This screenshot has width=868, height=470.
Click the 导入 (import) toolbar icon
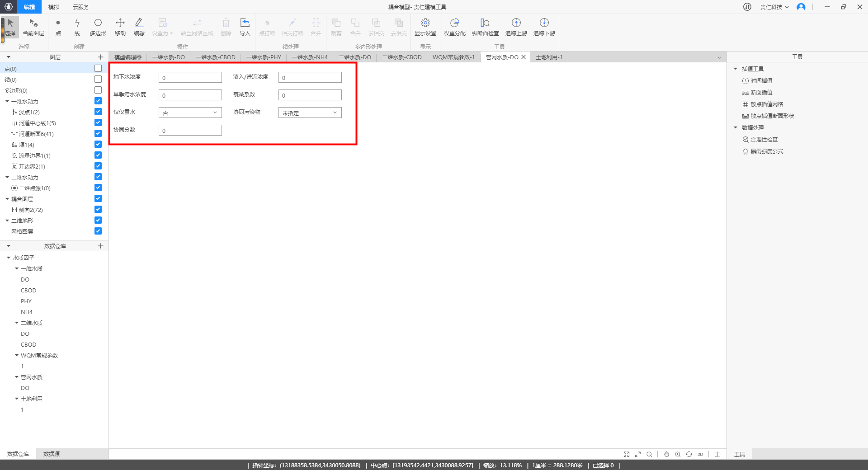[x=245, y=27]
